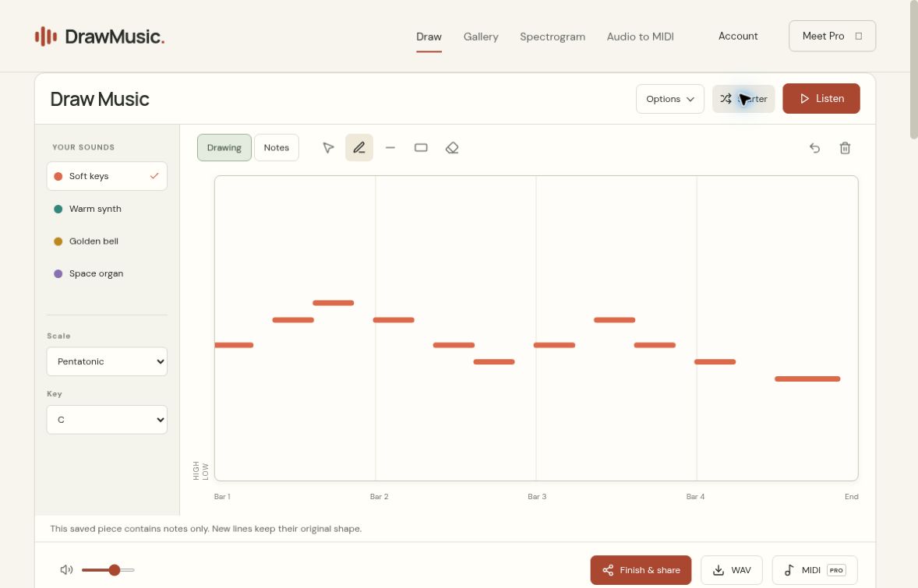Open the Gallery tab
Image resolution: width=918 pixels, height=588 pixels.
point(481,37)
